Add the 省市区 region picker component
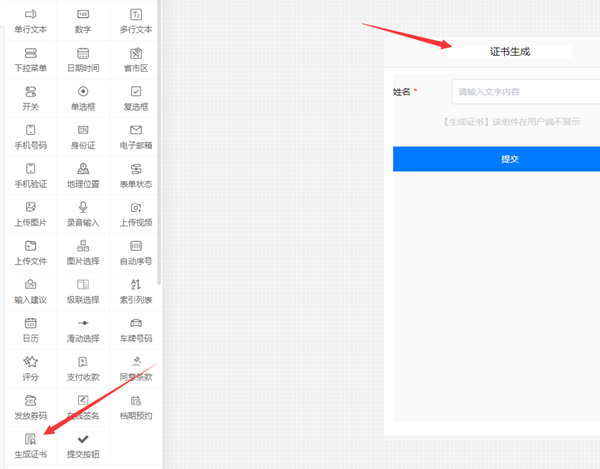600x469 pixels. [x=136, y=60]
